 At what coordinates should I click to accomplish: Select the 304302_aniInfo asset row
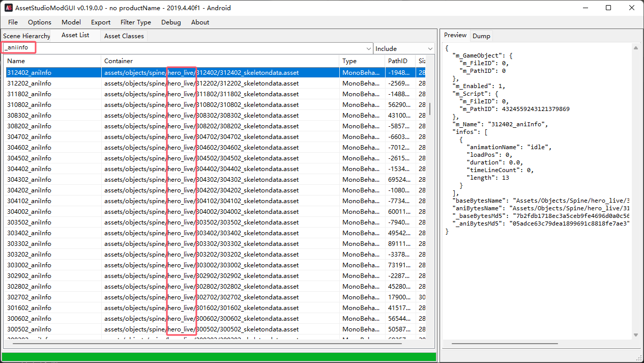click(x=215, y=179)
